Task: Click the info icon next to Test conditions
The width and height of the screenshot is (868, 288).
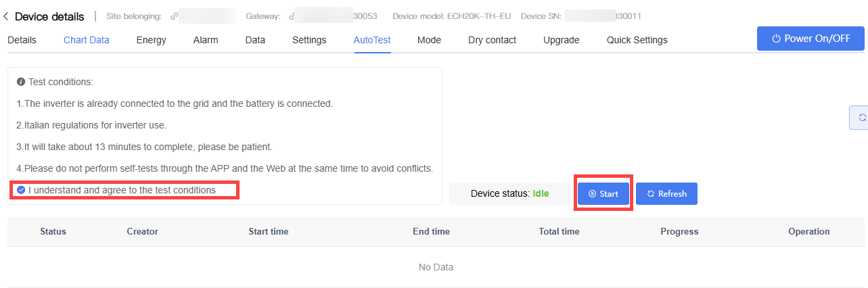Action: coord(21,82)
